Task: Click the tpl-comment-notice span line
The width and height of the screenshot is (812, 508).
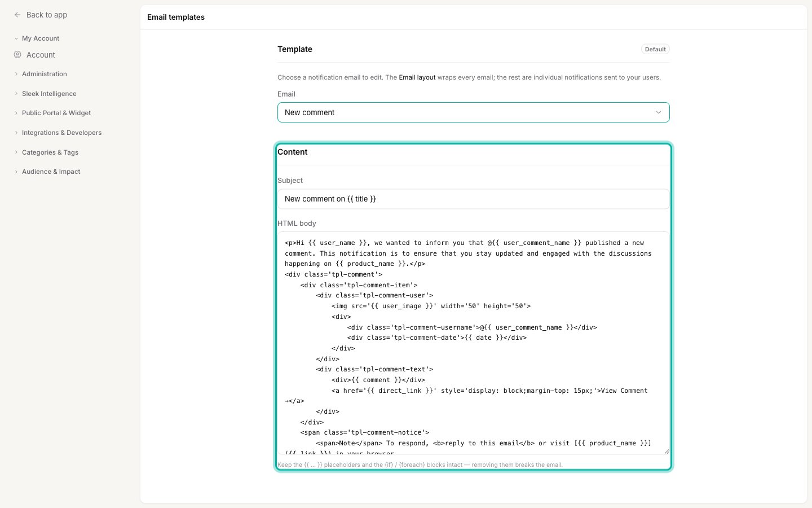Action: 365,432
